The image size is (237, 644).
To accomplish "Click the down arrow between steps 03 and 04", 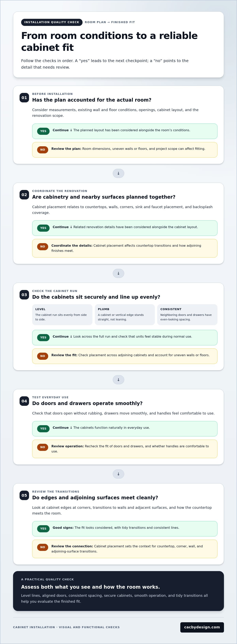I will coord(118,380).
